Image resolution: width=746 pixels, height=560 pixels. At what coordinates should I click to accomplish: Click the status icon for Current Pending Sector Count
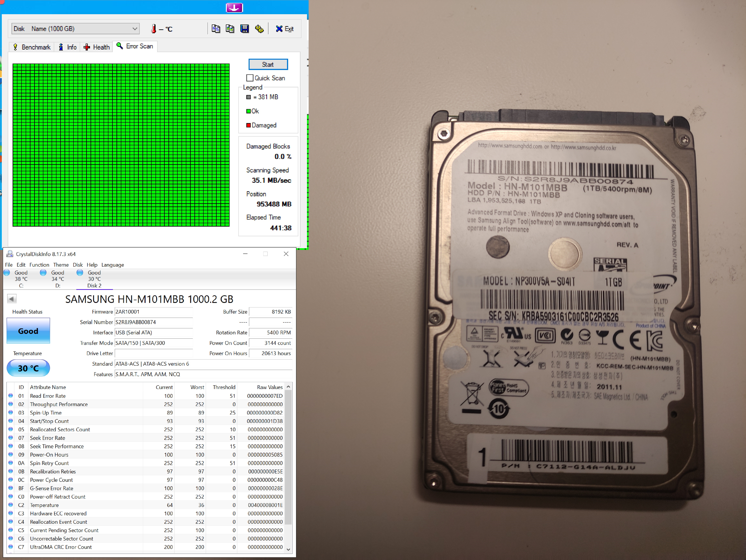10,530
